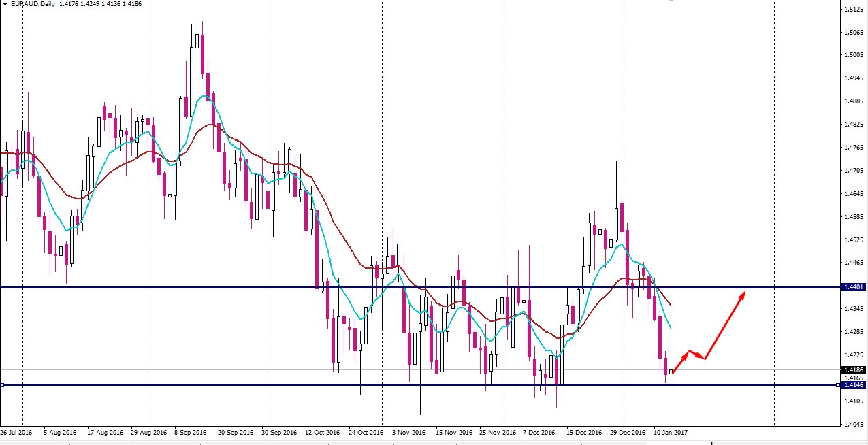Click the 1.4525 price scale label
The image size is (868, 445).
point(854,240)
